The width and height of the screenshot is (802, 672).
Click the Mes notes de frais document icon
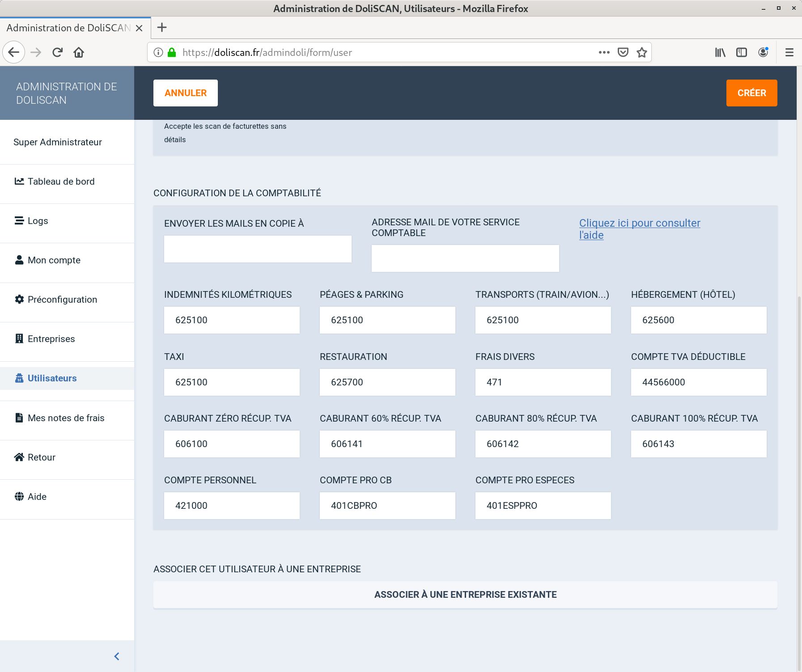pyautogui.click(x=19, y=418)
